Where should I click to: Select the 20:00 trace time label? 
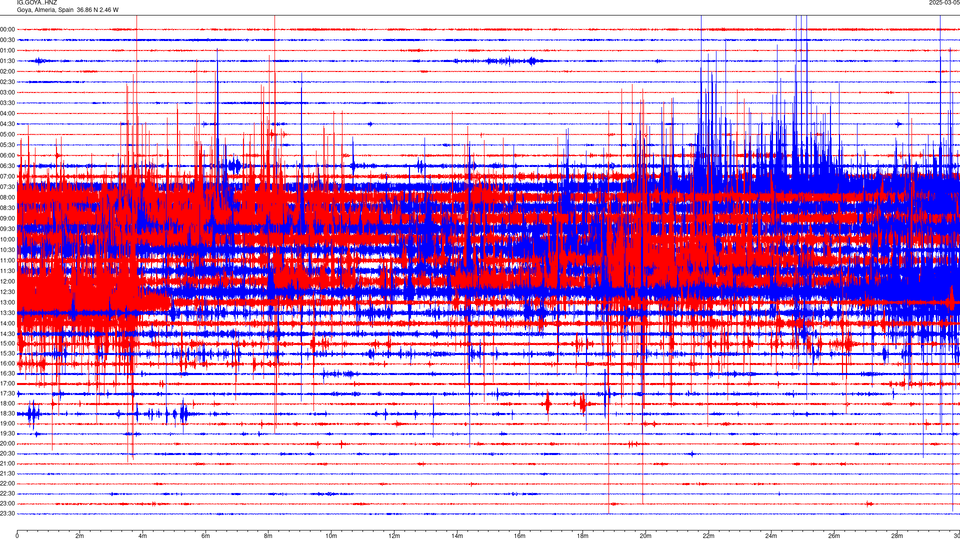coord(8,443)
